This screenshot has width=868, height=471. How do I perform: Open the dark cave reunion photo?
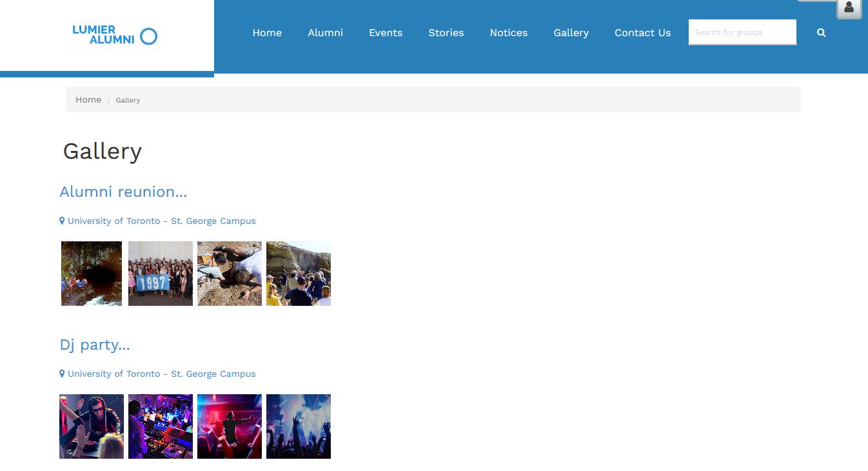click(92, 274)
